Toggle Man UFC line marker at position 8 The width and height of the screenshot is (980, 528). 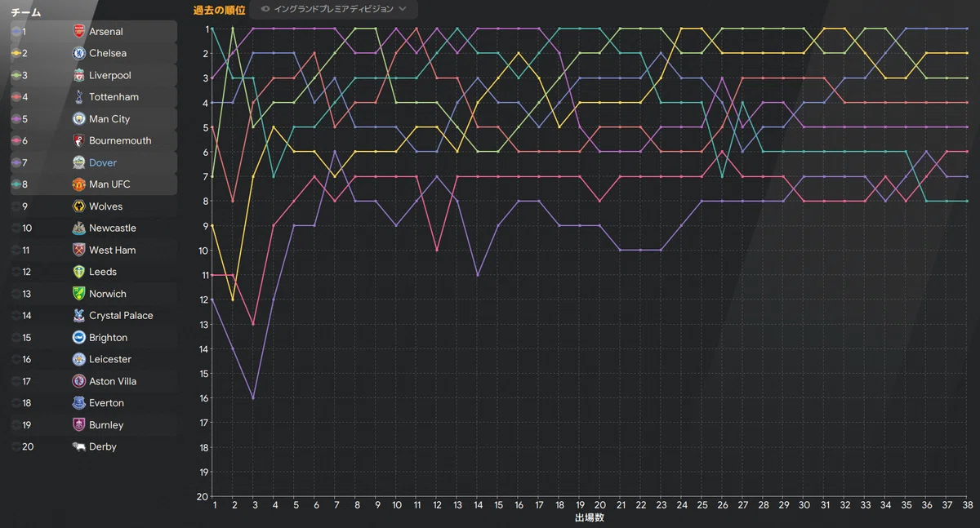16,184
